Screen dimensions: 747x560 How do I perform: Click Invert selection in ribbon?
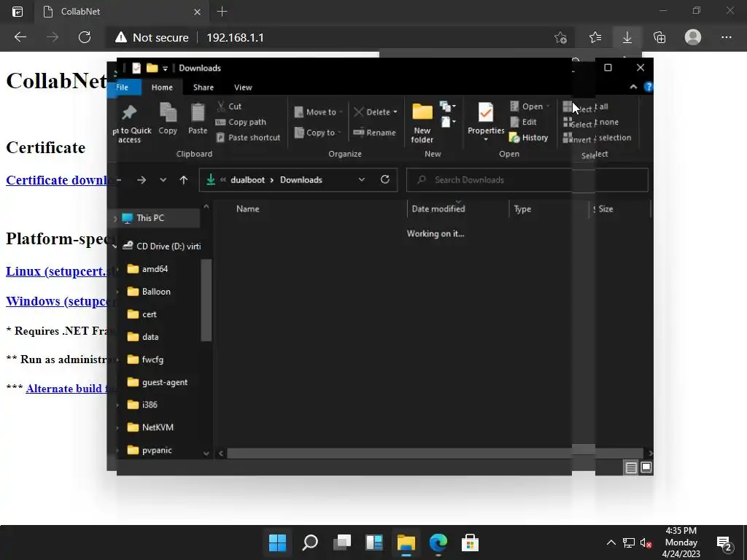pyautogui.click(x=597, y=138)
